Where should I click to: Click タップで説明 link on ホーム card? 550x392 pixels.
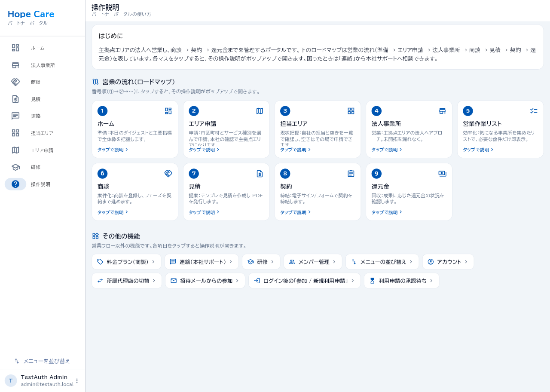pyautogui.click(x=113, y=150)
